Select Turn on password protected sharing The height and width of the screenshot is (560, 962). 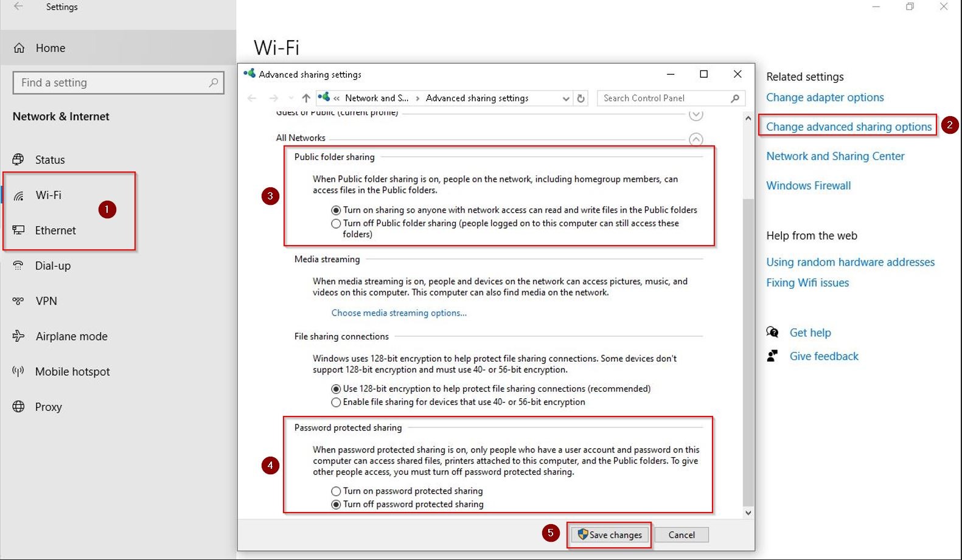pyautogui.click(x=336, y=491)
